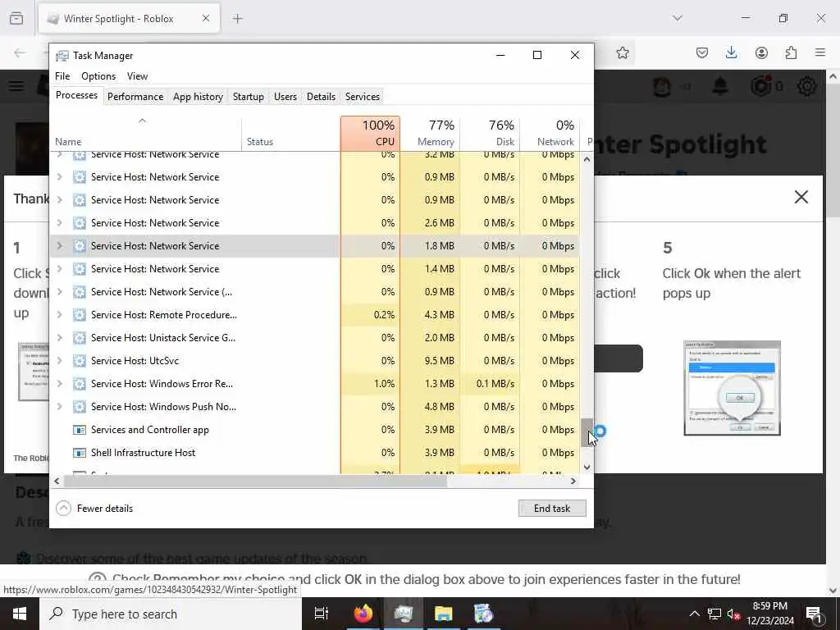Open Firefox tab overview icon in title bar
Viewport: 840px width, 630px height.
16,18
